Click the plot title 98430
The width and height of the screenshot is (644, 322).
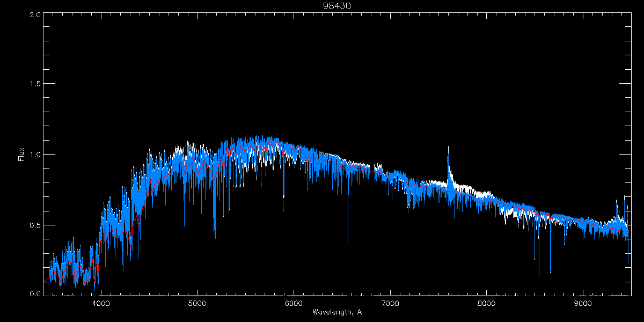click(x=336, y=5)
